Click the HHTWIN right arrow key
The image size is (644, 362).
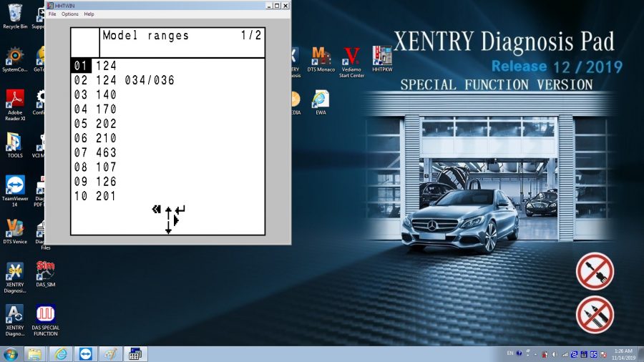[176, 220]
